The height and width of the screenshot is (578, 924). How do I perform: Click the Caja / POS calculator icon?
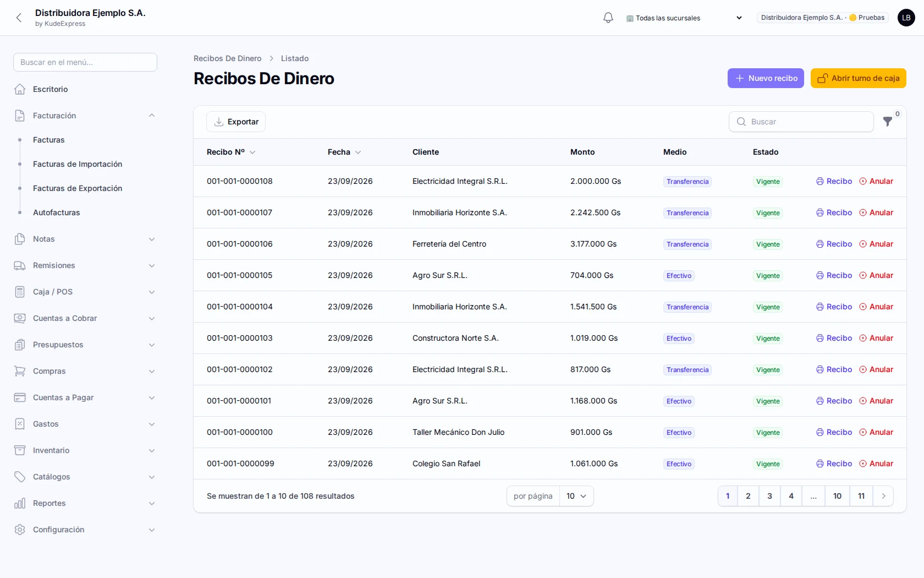click(20, 292)
